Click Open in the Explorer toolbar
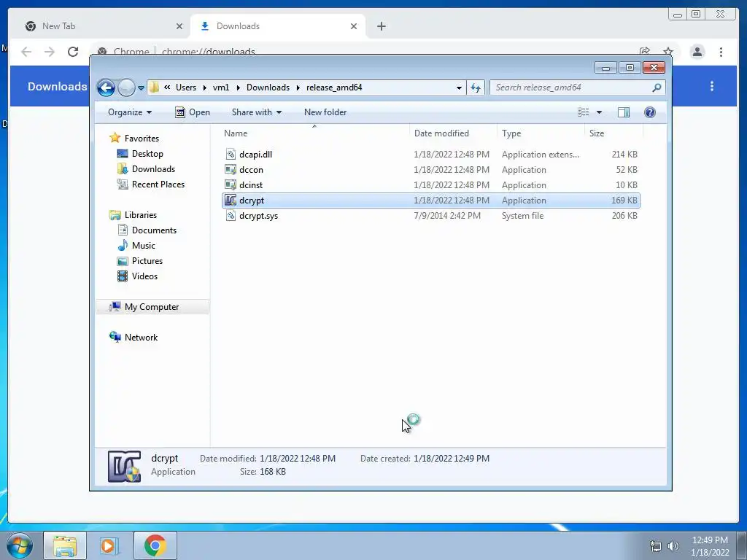 (x=193, y=112)
